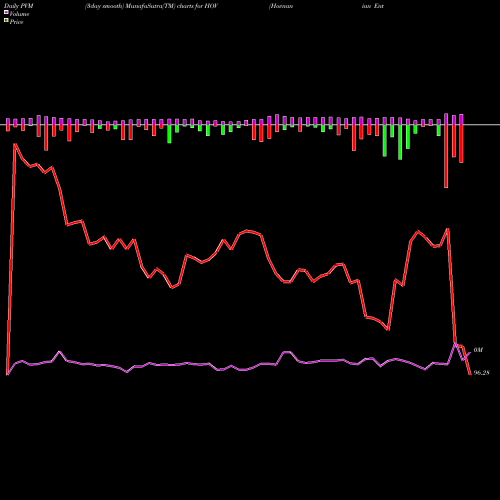Click the '(Hovnan' company name text at the top
The height and width of the screenshot is (500, 500).
(281, 6)
